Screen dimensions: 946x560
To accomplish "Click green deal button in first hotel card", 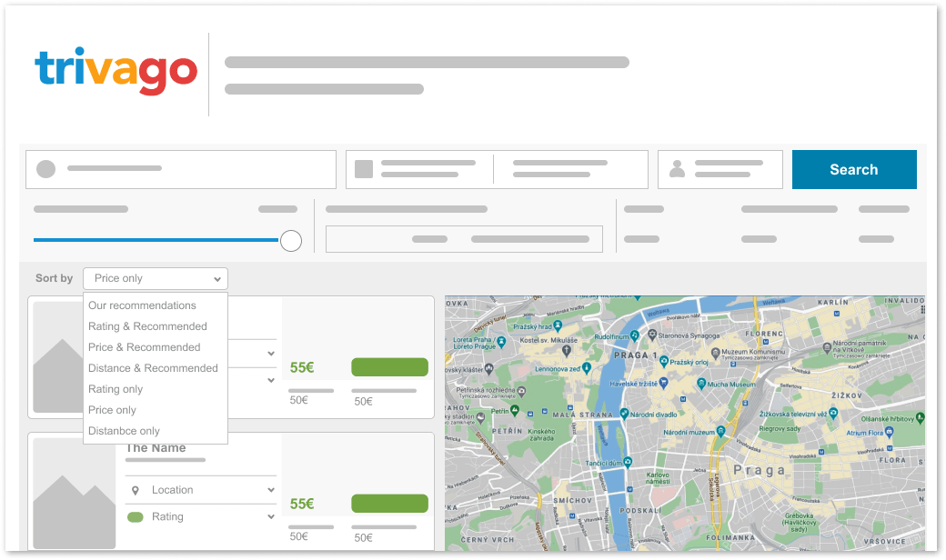I will click(389, 367).
